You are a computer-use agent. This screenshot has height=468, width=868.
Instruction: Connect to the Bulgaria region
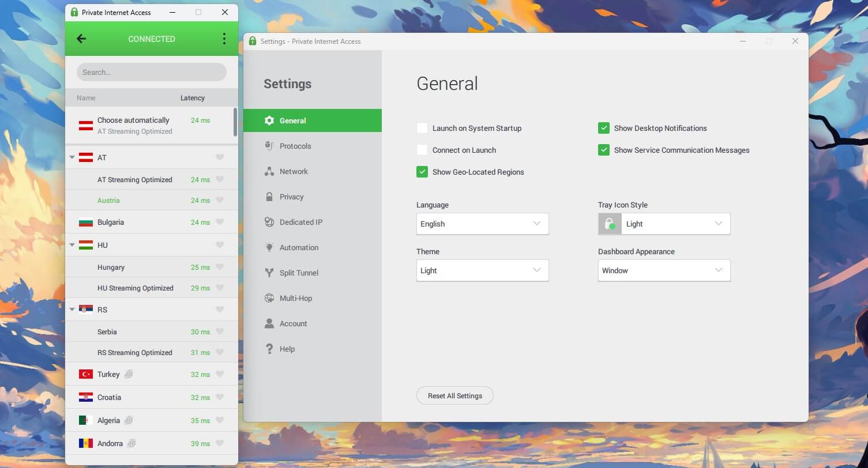151,222
